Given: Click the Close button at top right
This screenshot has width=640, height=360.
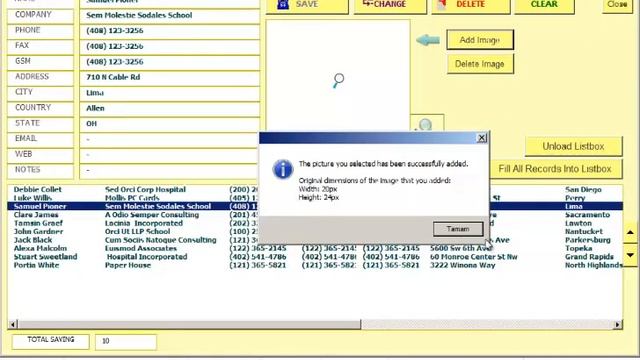Looking at the screenshot, I should pos(617,5).
